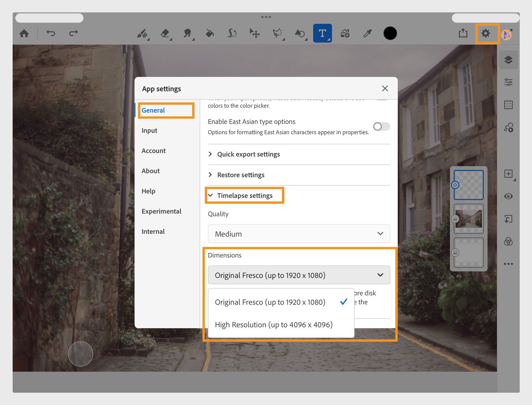Open the Internal settings tab
The image size is (532, 405).
click(153, 232)
